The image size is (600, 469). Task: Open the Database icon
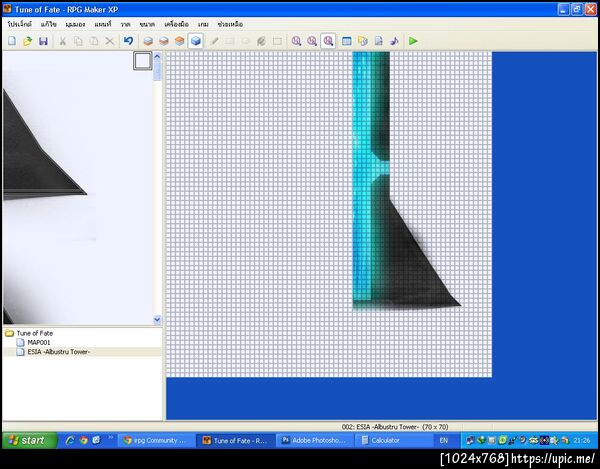tap(347, 41)
